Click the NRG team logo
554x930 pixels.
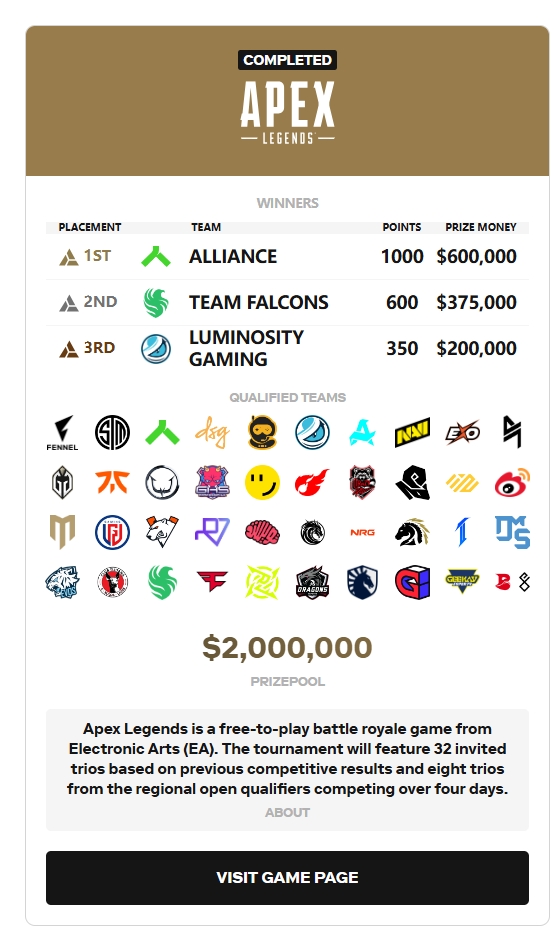click(362, 532)
